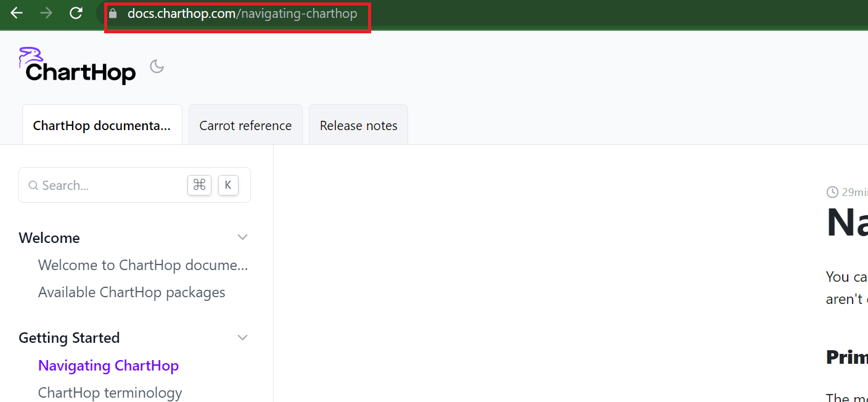
Task: Switch to the Carrot reference tab
Action: [245, 126]
